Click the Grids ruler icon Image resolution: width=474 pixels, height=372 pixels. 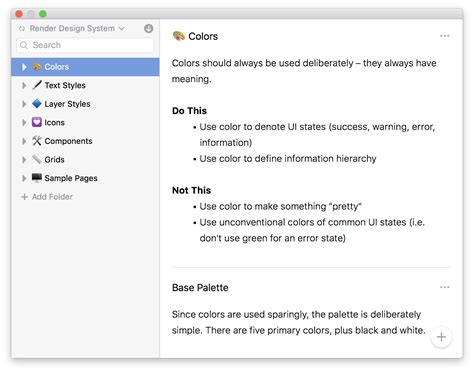(37, 159)
